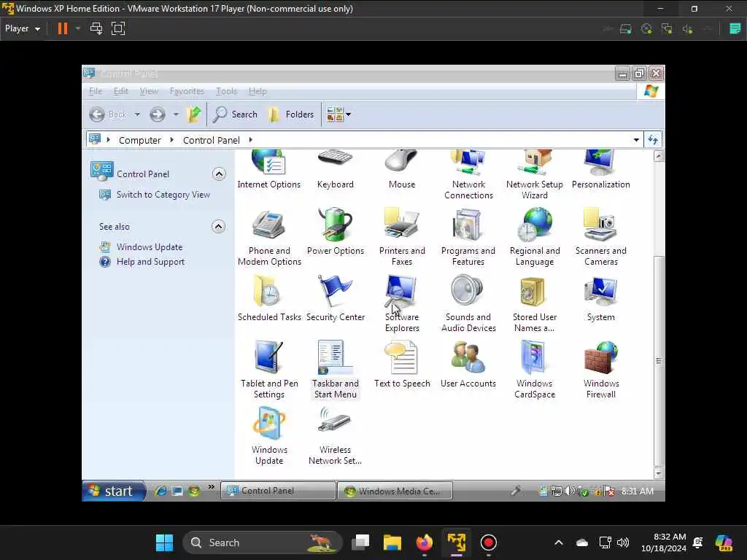Expand the address bar dropdown
Viewport: 747px width, 560px height.
[x=636, y=140]
